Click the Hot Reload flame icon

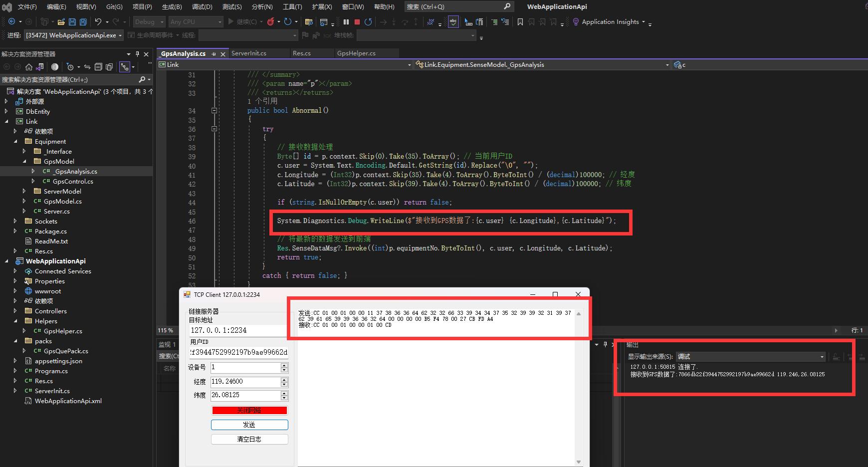(270, 22)
